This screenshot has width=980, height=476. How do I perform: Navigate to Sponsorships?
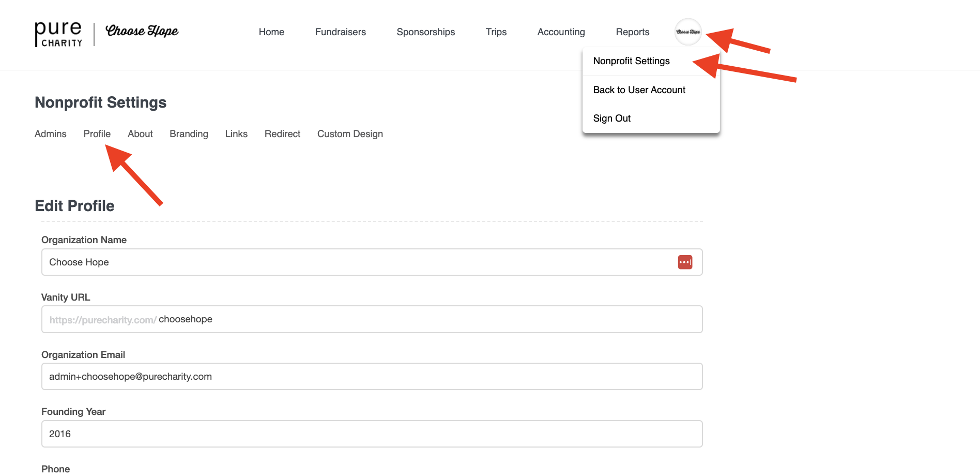click(x=425, y=32)
